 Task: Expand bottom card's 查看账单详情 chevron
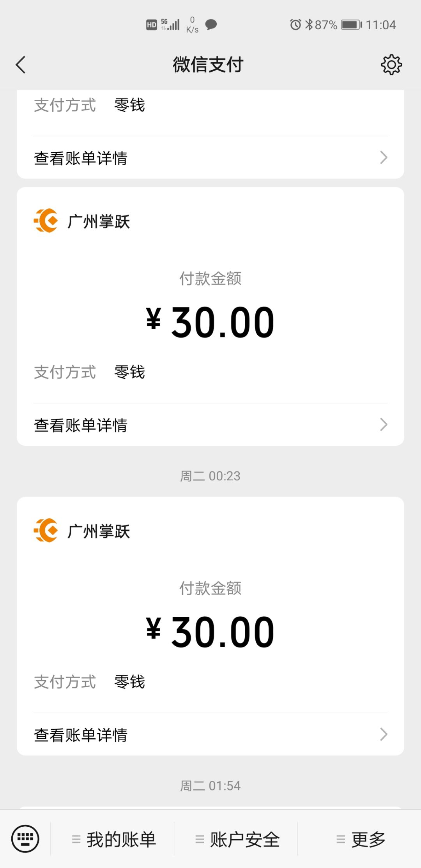384,734
